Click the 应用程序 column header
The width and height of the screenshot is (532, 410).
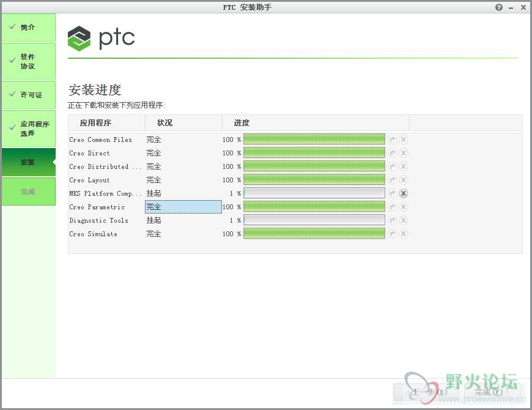[106, 123]
